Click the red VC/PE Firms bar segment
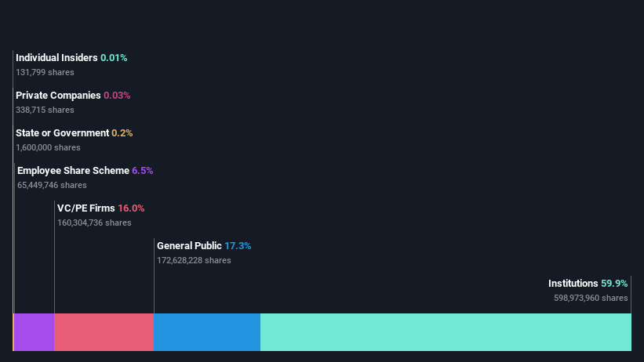The image size is (644, 362). click(104, 332)
